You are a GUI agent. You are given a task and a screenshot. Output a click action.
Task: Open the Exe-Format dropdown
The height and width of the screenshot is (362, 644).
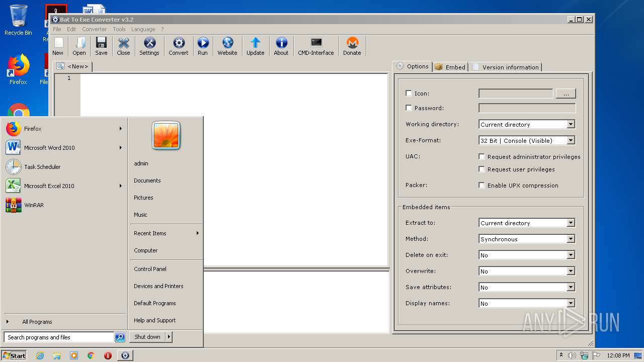point(527,140)
